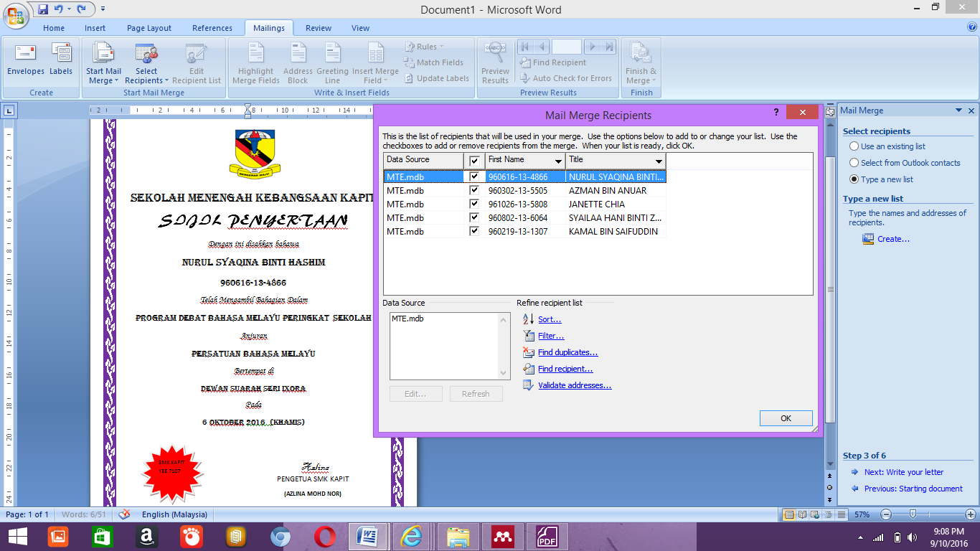Click the Filter icon in recipient list
Screen dimensions: 980x551
(x=529, y=336)
